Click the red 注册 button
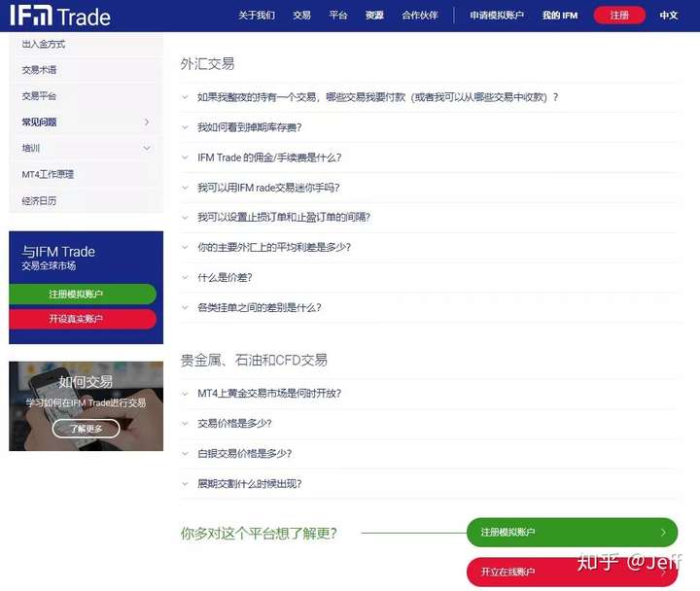This screenshot has height=591, width=700. [x=619, y=16]
